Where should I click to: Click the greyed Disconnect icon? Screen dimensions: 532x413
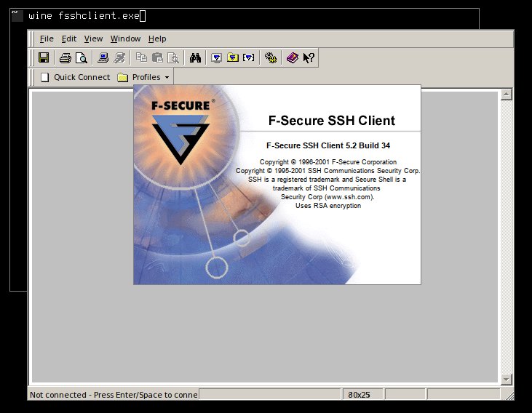pyautogui.click(x=119, y=57)
